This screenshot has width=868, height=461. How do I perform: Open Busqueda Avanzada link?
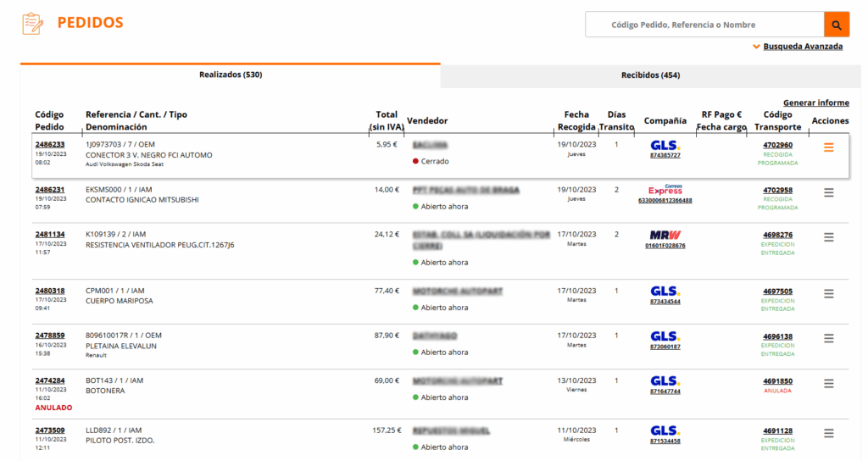click(x=803, y=47)
